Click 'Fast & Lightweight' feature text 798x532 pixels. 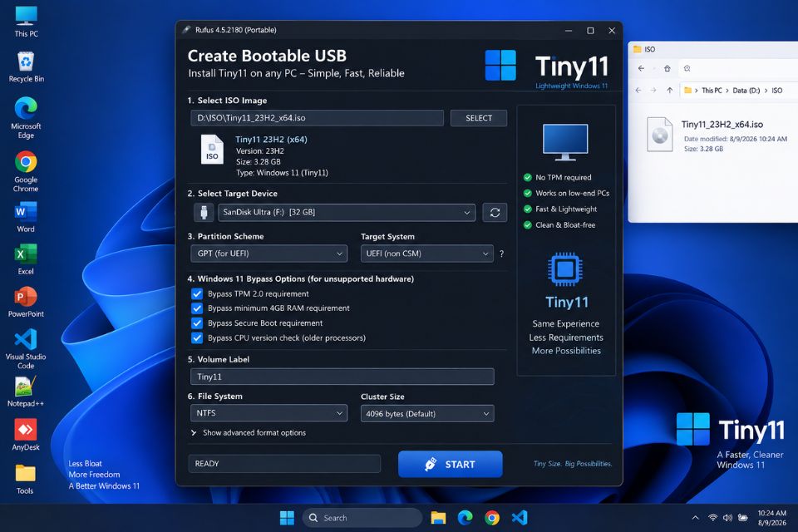click(x=566, y=209)
